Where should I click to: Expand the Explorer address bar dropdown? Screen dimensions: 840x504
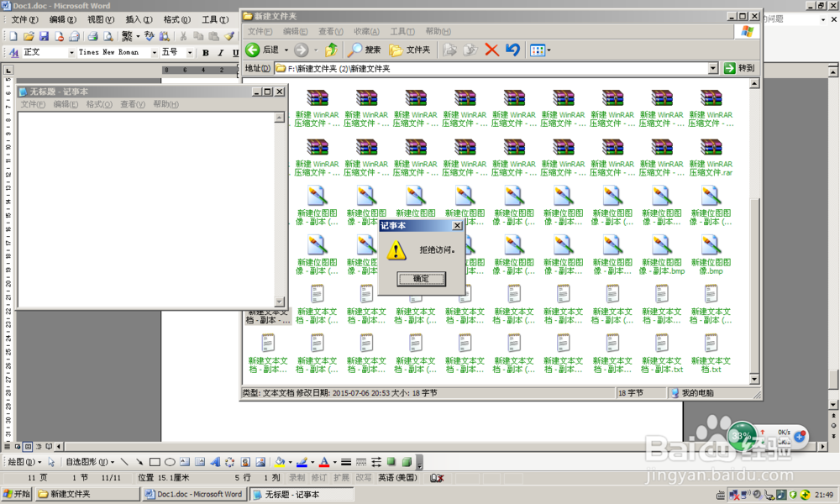coord(713,68)
